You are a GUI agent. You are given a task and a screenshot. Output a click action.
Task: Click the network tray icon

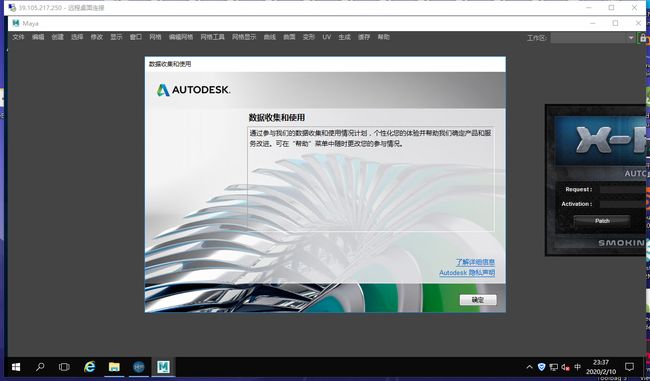click(553, 367)
